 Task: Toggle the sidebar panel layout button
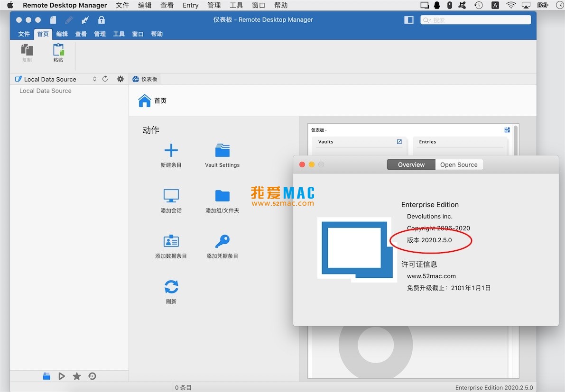point(408,20)
